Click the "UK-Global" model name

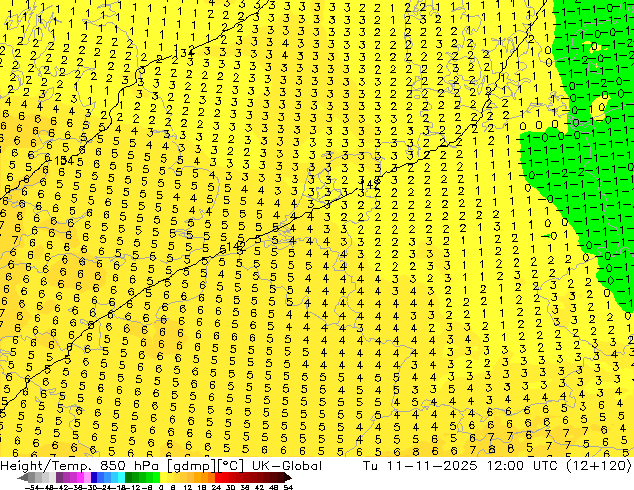(x=287, y=466)
